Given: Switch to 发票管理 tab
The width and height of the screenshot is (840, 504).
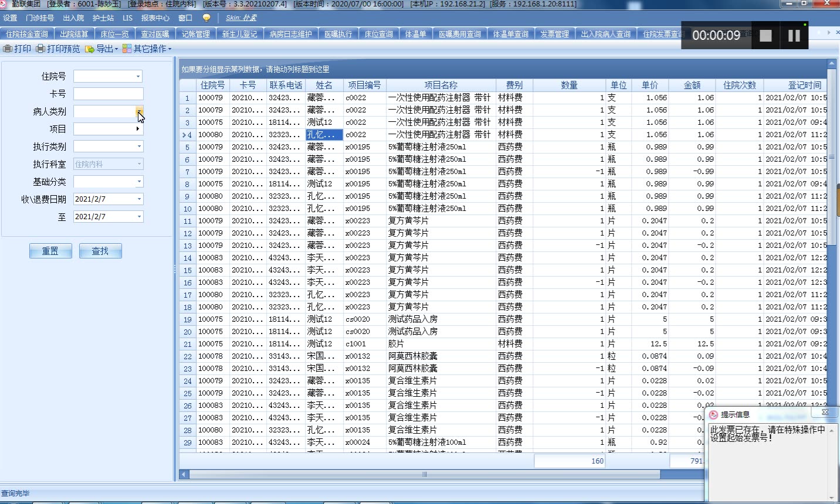Looking at the screenshot, I should [554, 34].
